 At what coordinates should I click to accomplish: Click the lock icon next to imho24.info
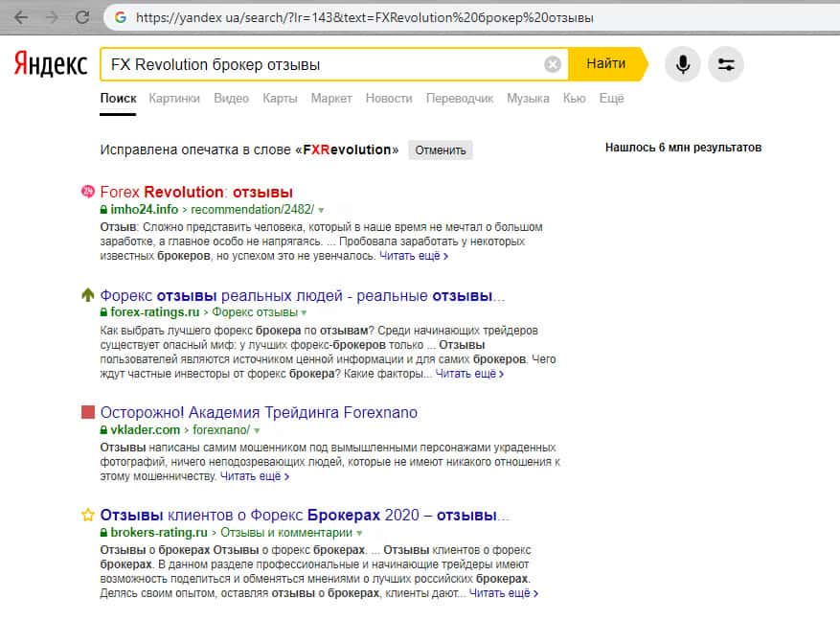click(104, 210)
